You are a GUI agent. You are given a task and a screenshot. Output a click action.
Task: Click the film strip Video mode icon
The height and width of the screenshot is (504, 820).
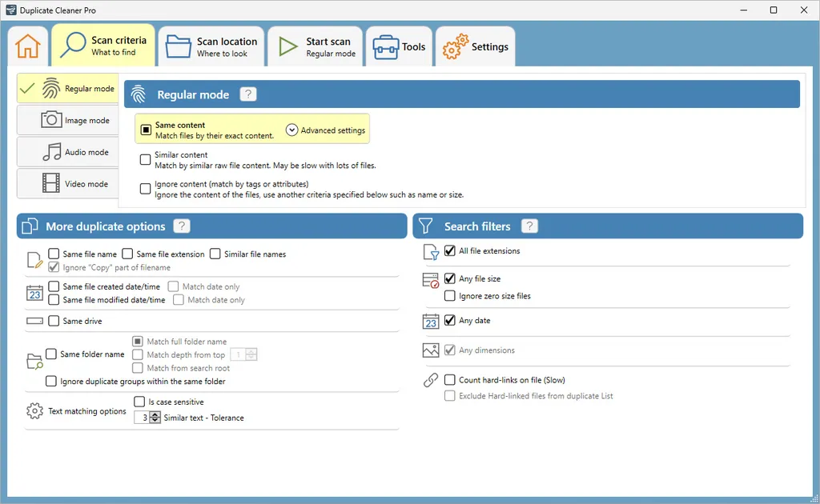coord(50,183)
